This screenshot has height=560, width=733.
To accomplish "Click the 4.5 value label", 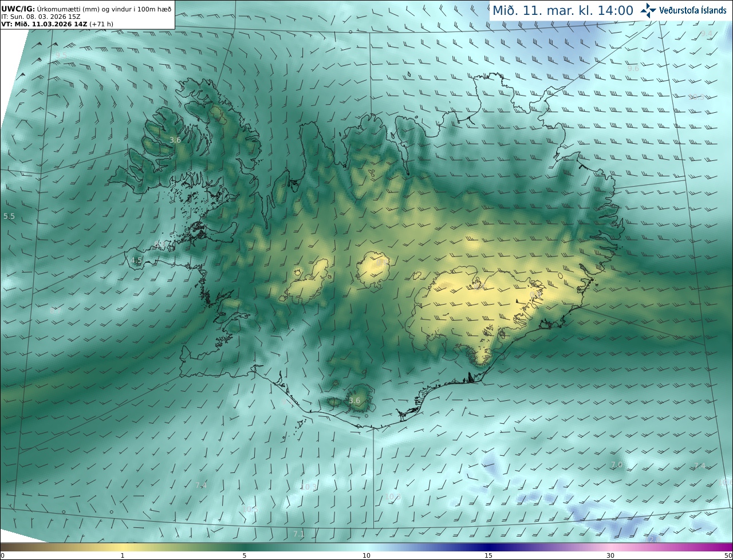I will [x=136, y=260].
